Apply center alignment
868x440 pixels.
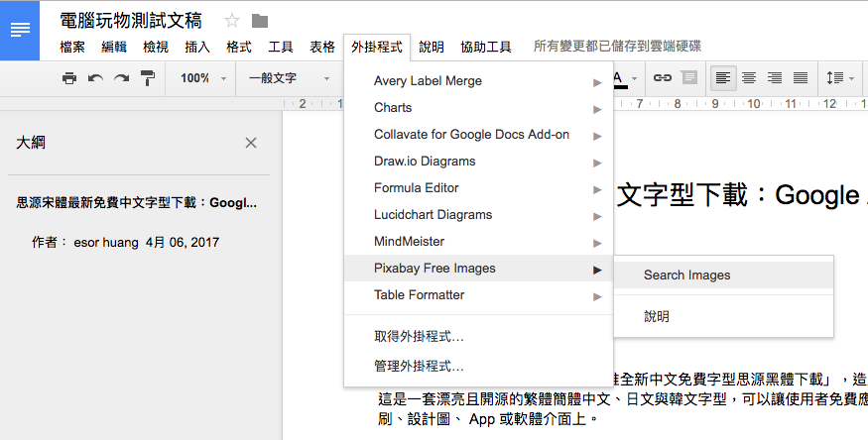coord(749,78)
